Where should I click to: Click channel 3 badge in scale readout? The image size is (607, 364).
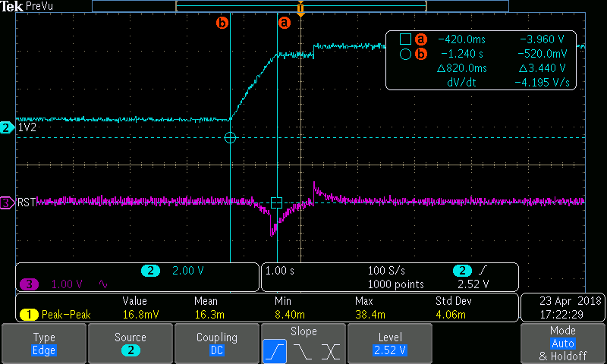[29, 284]
